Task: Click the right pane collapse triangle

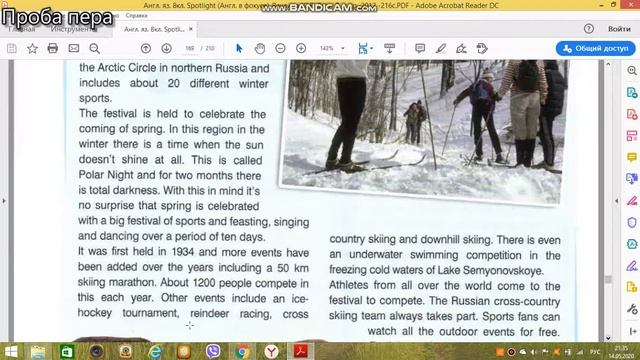Action: [x=617, y=201]
